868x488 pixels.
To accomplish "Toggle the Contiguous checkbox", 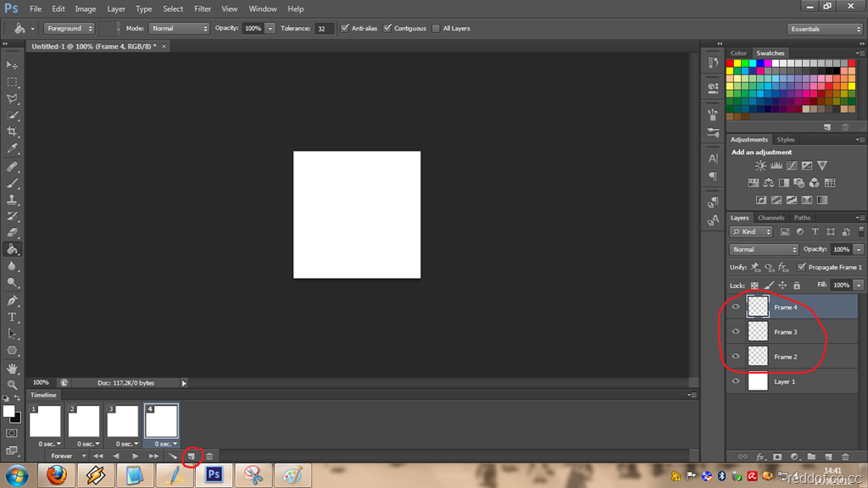I will [x=387, y=28].
